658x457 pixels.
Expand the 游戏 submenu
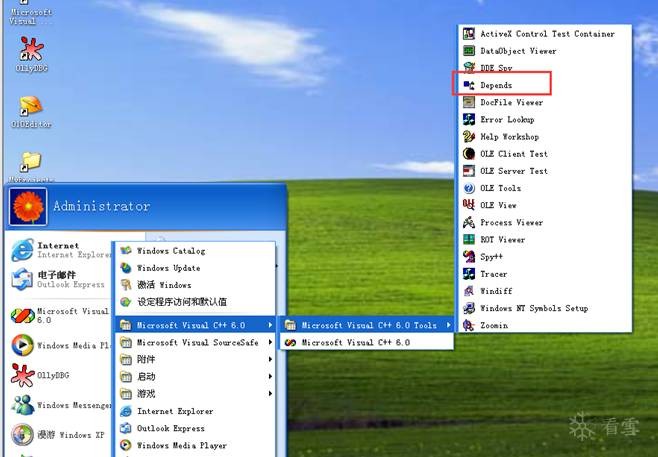[146, 394]
